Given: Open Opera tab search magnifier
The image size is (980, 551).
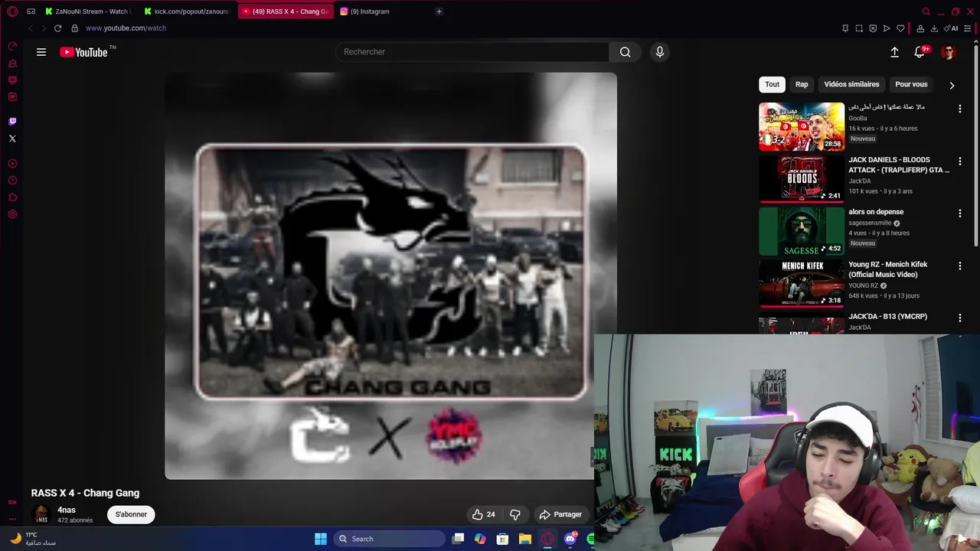Looking at the screenshot, I should (x=926, y=11).
